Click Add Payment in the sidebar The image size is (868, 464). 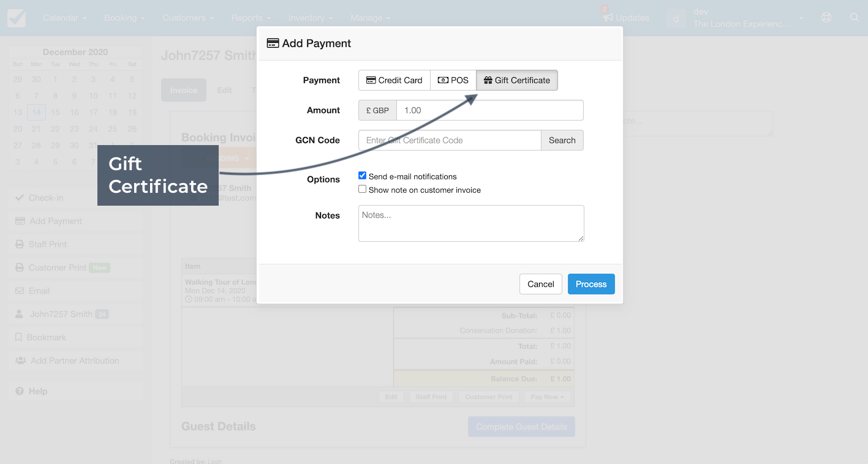click(x=75, y=221)
